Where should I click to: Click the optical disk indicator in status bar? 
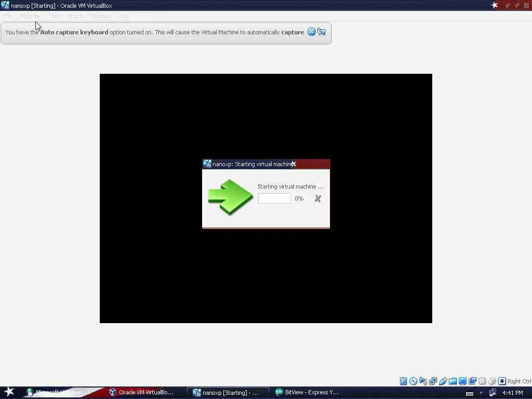(x=413, y=381)
